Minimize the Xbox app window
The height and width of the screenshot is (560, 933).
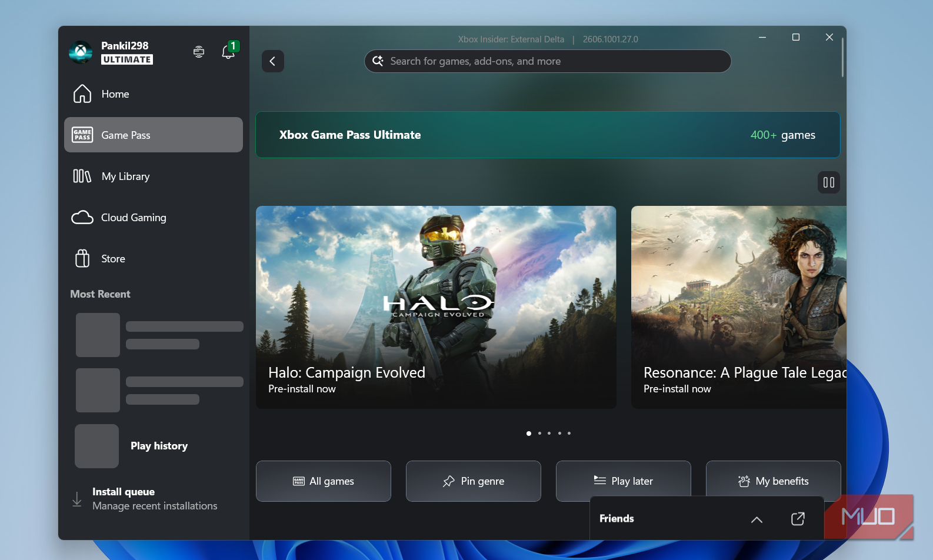[x=762, y=37]
